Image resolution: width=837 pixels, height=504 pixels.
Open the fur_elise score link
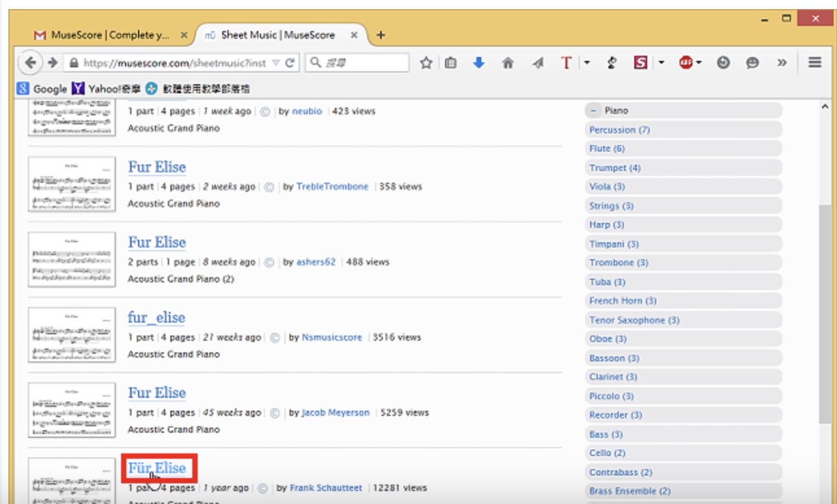[156, 317]
